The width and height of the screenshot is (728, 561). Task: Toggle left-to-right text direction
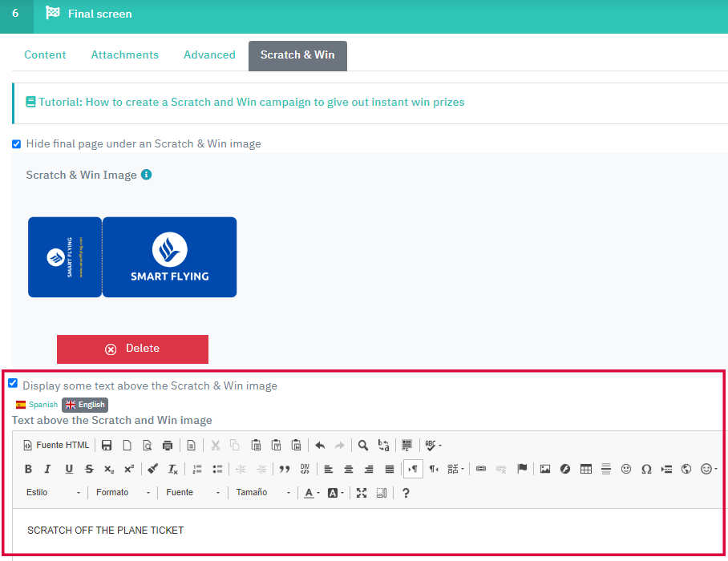tap(413, 469)
